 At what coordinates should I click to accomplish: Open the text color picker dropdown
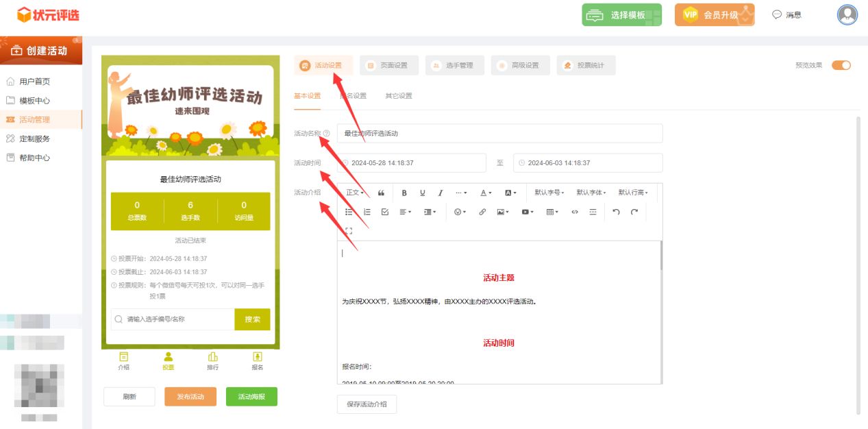pos(486,193)
